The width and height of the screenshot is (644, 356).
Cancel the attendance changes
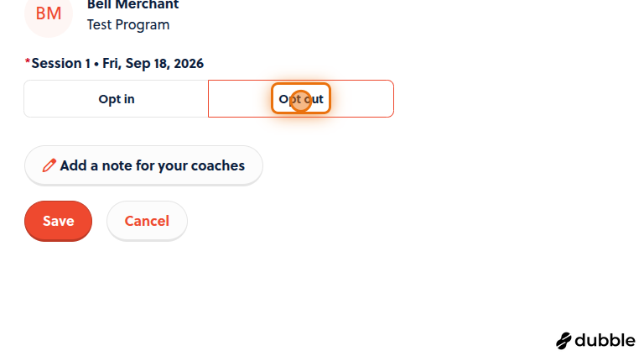[147, 221]
